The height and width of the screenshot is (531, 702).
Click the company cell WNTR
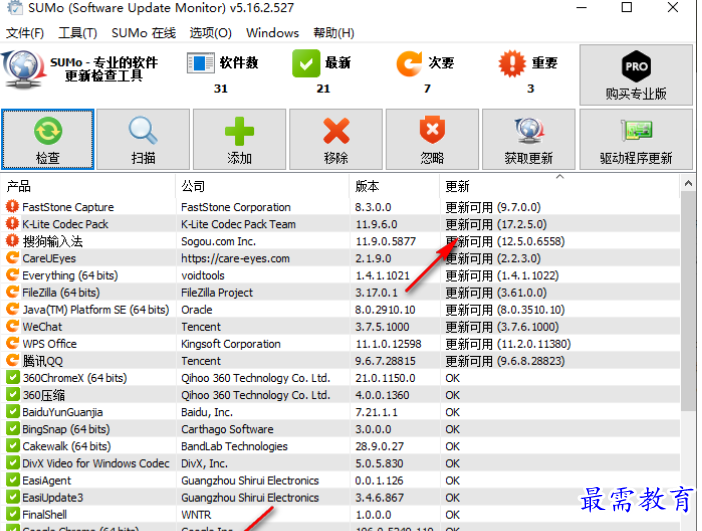tap(196, 514)
